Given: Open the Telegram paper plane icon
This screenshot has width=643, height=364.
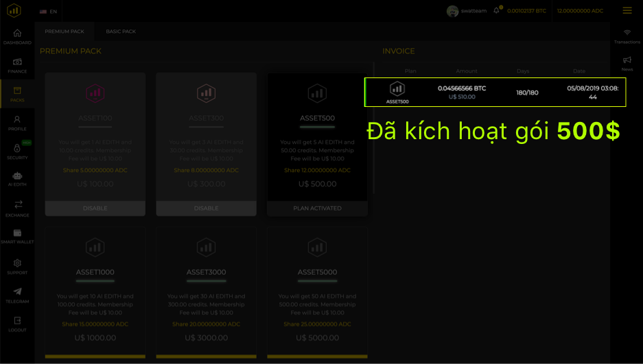Looking at the screenshot, I should 17,291.
